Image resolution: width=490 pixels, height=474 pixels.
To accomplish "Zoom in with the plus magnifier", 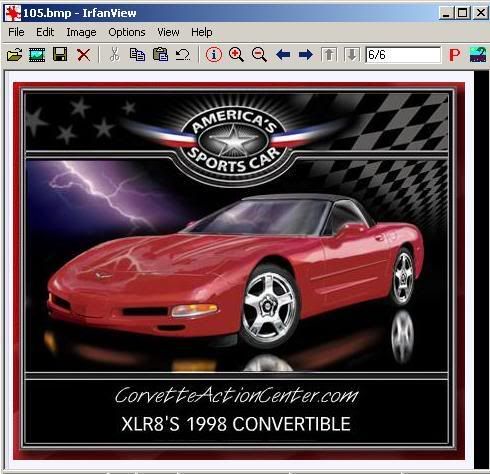I will pos(236,54).
